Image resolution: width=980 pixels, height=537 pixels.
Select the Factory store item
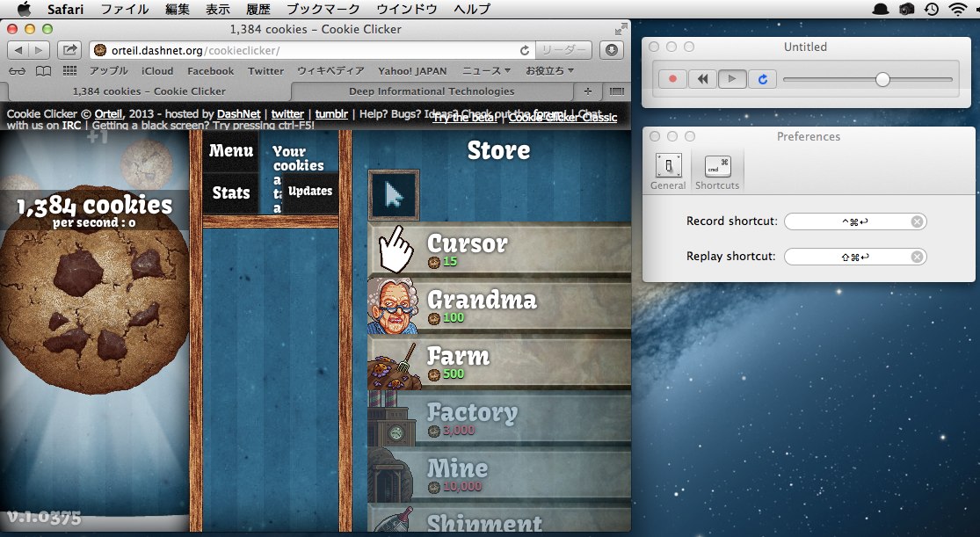(499, 417)
